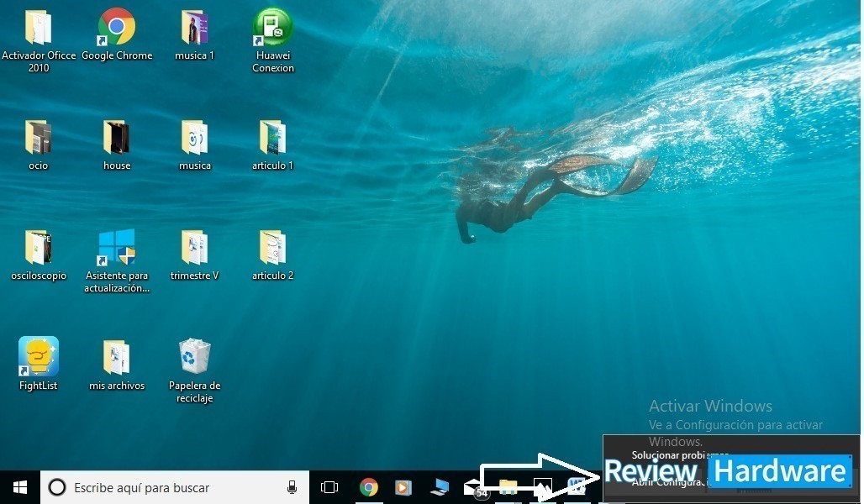Select the ocio folder icon
The width and height of the screenshot is (864, 504).
[x=38, y=138]
